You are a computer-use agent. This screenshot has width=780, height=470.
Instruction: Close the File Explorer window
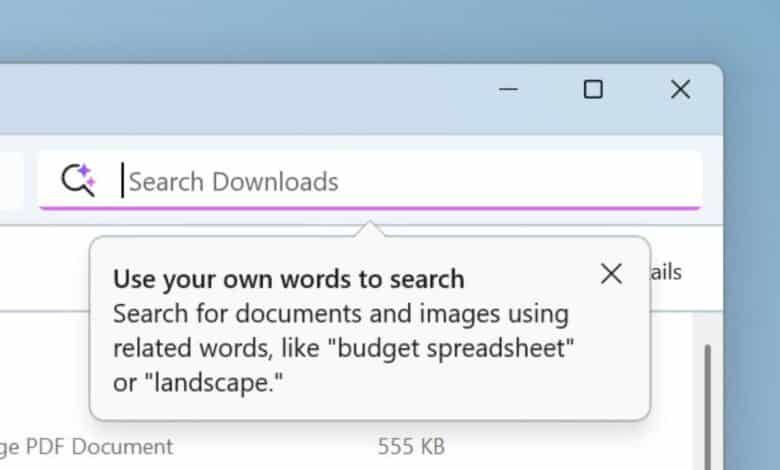680,90
